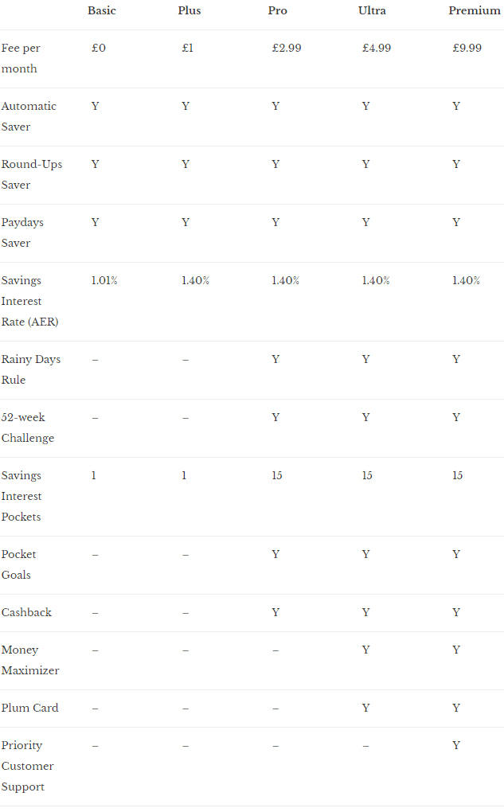Screen dimensions: 504x812
Task: Select the 1.01% Basic interest rate
Action: pyautogui.click(x=104, y=280)
